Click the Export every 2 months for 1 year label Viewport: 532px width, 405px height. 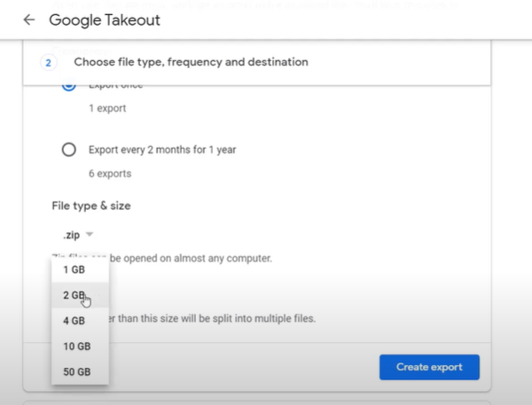(162, 150)
